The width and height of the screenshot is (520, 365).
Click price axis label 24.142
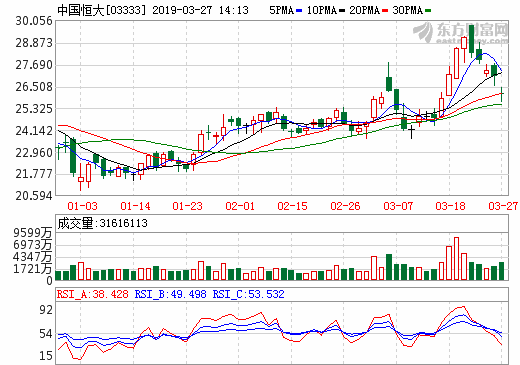pos(34,131)
